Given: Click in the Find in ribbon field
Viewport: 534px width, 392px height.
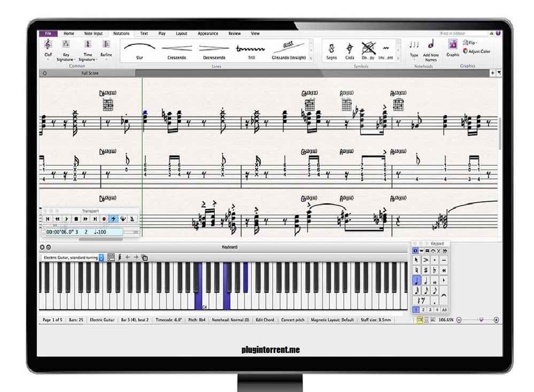Looking at the screenshot, I should click(463, 33).
